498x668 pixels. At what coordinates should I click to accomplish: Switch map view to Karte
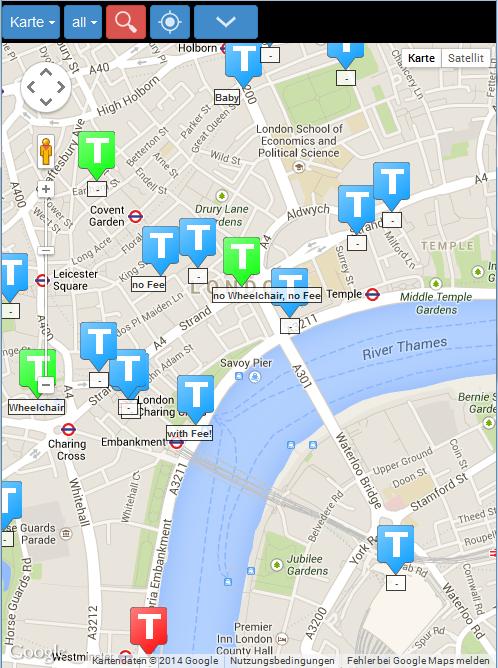tap(421, 58)
